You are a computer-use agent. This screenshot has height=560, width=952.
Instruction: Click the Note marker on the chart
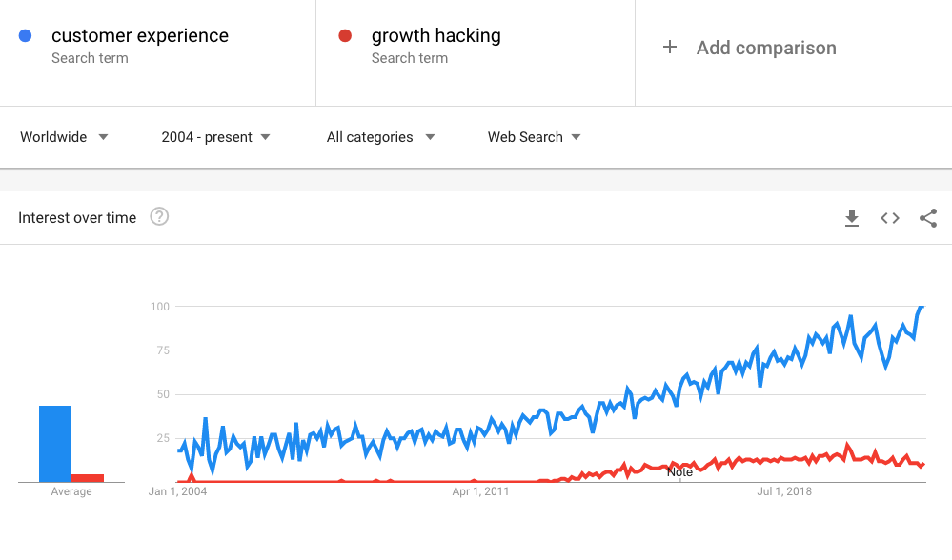pyautogui.click(x=679, y=472)
